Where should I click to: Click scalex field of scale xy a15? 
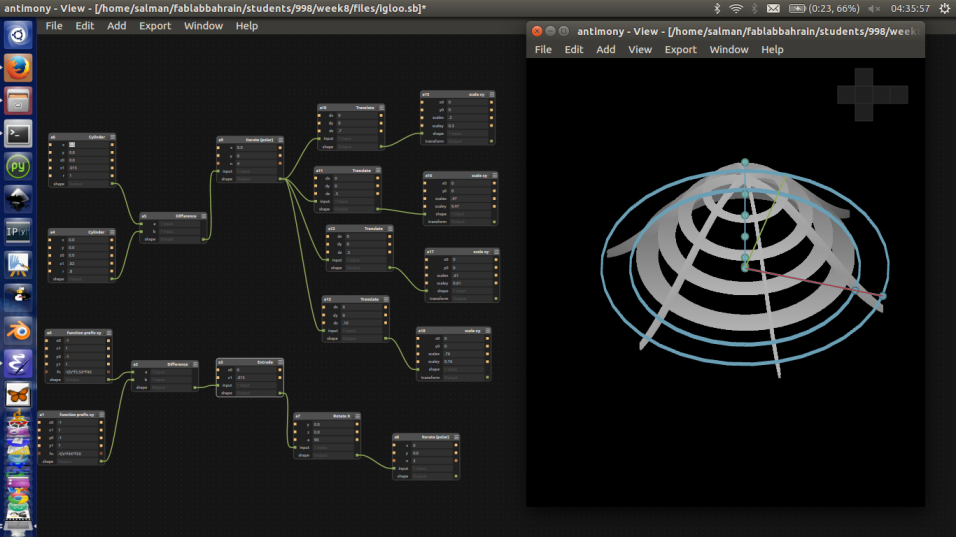tap(467, 118)
